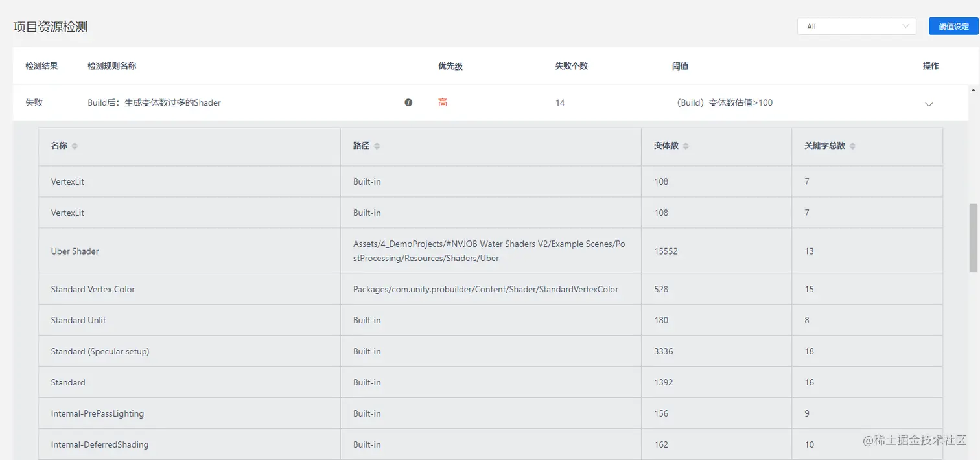Click the 失败 result label
Image resolution: width=980 pixels, height=460 pixels.
(x=34, y=102)
